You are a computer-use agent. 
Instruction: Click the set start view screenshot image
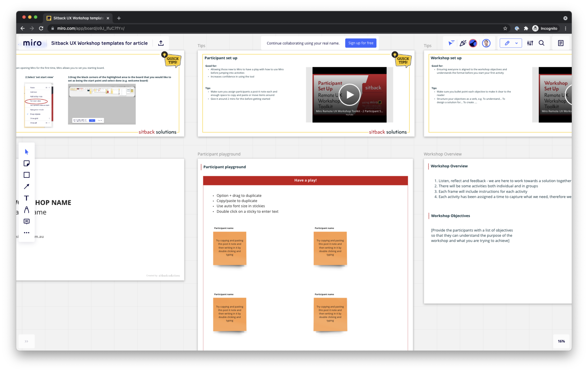(39, 105)
